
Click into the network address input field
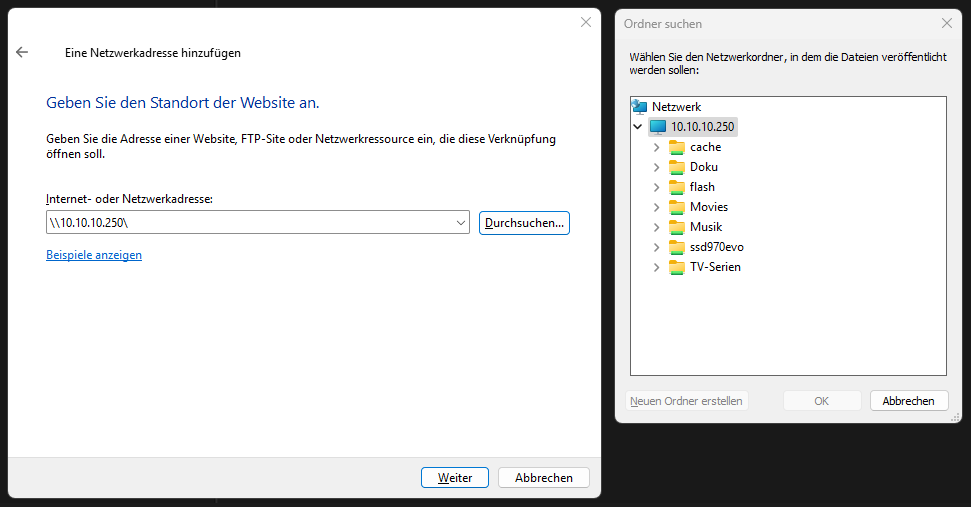pyautogui.click(x=250, y=222)
